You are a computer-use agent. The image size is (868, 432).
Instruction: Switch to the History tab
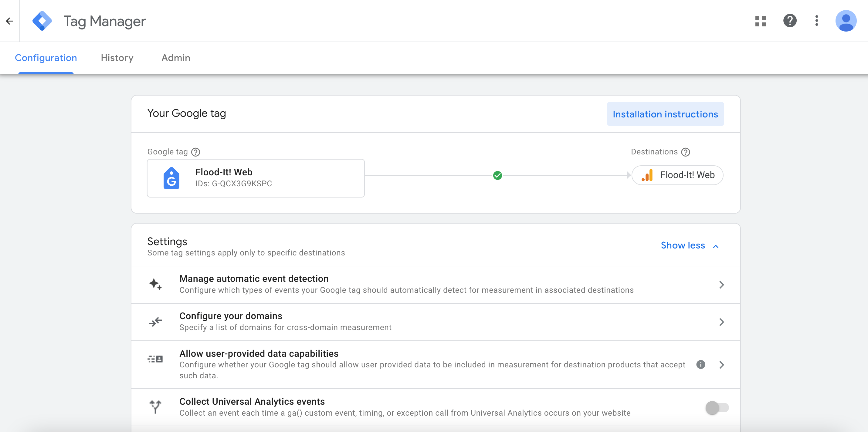pyautogui.click(x=117, y=58)
